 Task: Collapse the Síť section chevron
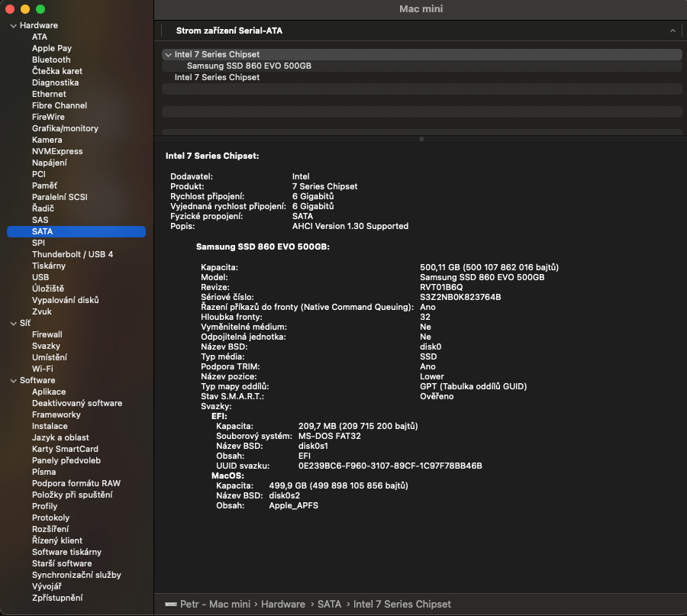[x=13, y=324]
